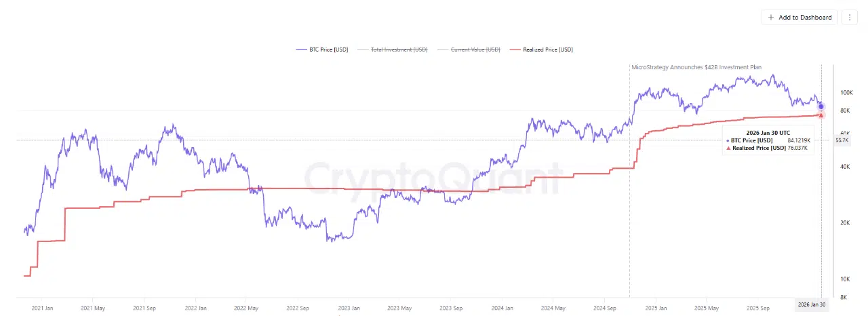The width and height of the screenshot is (868, 316).
Task: Open the three-dot more options menu
Action: coord(850,17)
